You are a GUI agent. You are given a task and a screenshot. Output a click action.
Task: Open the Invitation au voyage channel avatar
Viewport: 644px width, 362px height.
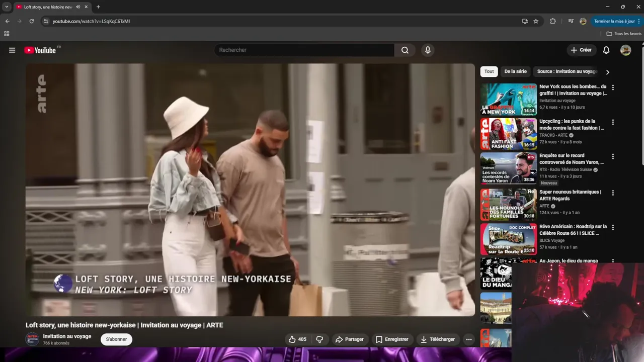pyautogui.click(x=32, y=339)
